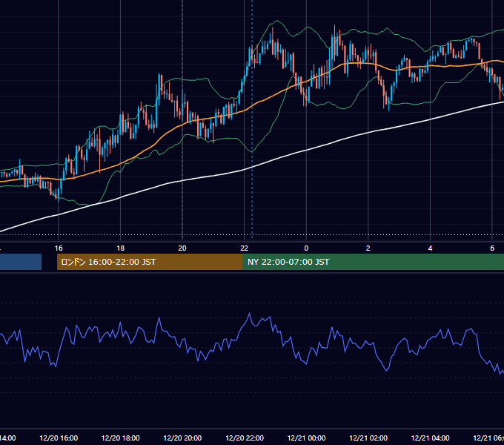Click the hour label 2 on price chart axis

(368, 248)
